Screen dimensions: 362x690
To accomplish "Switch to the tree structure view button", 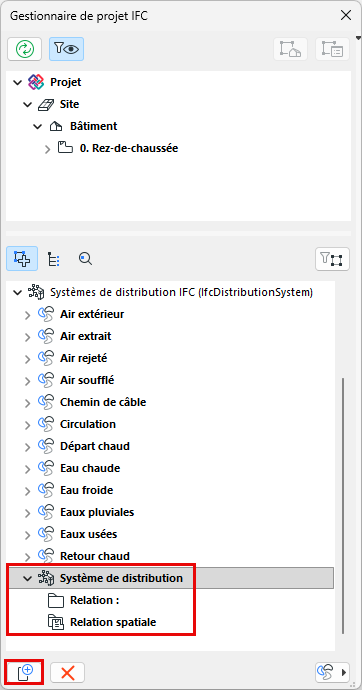I will pos(54,259).
